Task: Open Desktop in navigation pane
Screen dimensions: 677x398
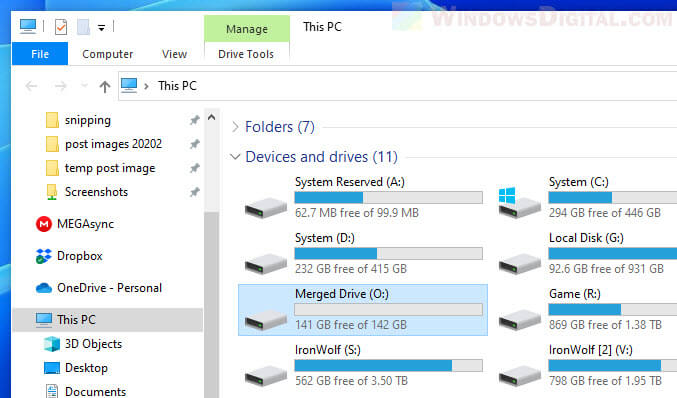Action: coord(86,368)
